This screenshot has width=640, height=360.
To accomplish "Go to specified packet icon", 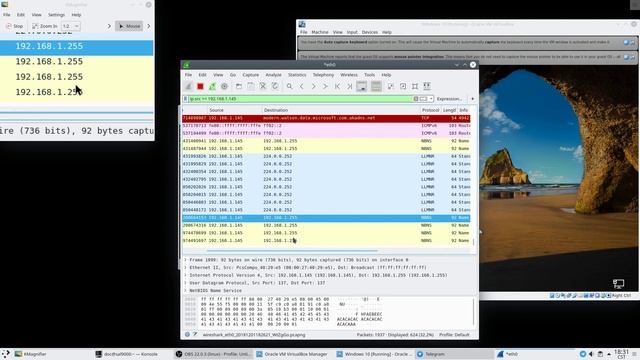I will 325,86.
